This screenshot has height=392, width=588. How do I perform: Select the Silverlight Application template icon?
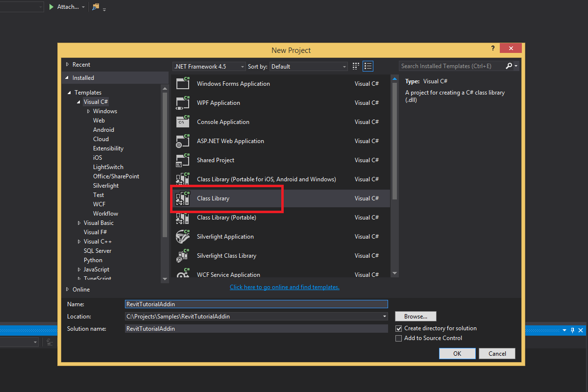(x=183, y=236)
